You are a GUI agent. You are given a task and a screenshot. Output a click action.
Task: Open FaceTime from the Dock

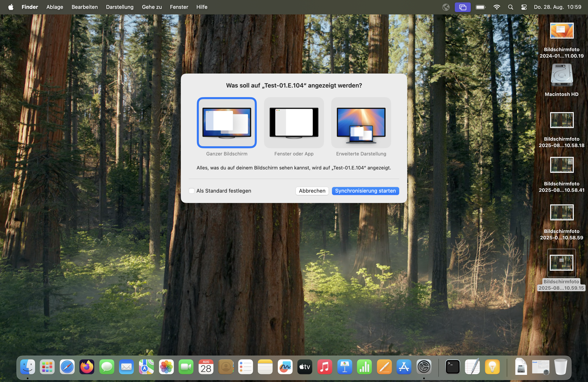(x=186, y=367)
